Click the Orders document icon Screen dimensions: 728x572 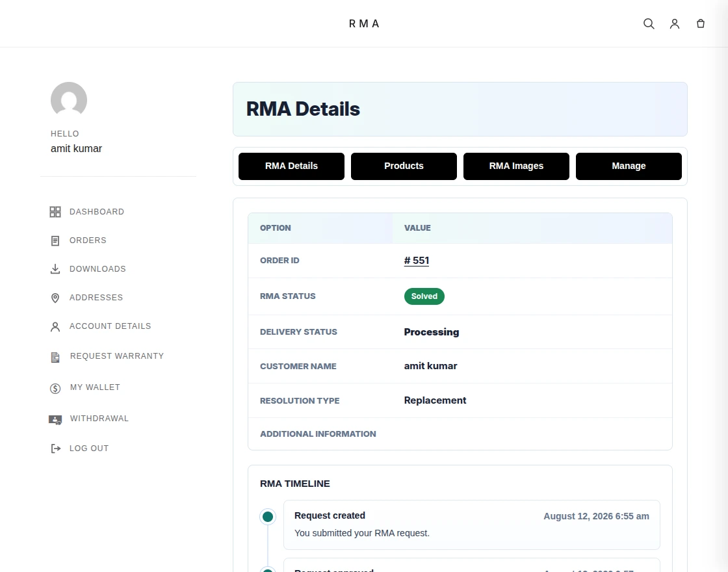[55, 240]
